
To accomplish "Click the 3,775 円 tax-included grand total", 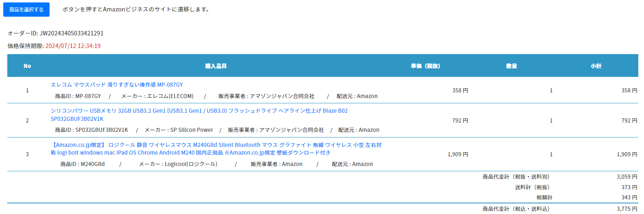I will click(x=627, y=209).
